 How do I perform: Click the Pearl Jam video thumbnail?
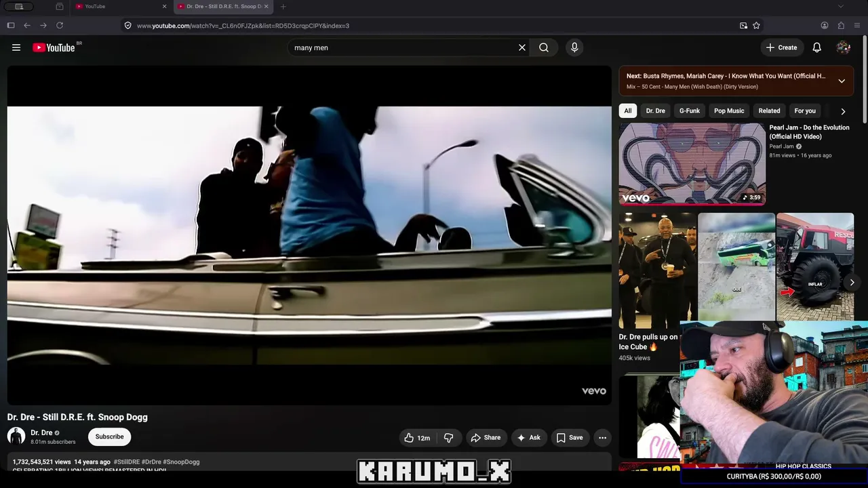coord(692,164)
